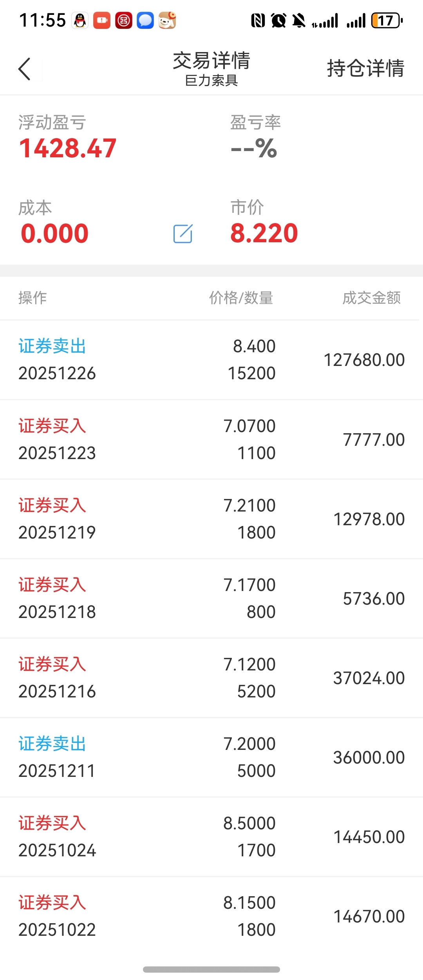Tap the blue chat bubble notification icon
This screenshot has width=423, height=980.
(145, 21)
